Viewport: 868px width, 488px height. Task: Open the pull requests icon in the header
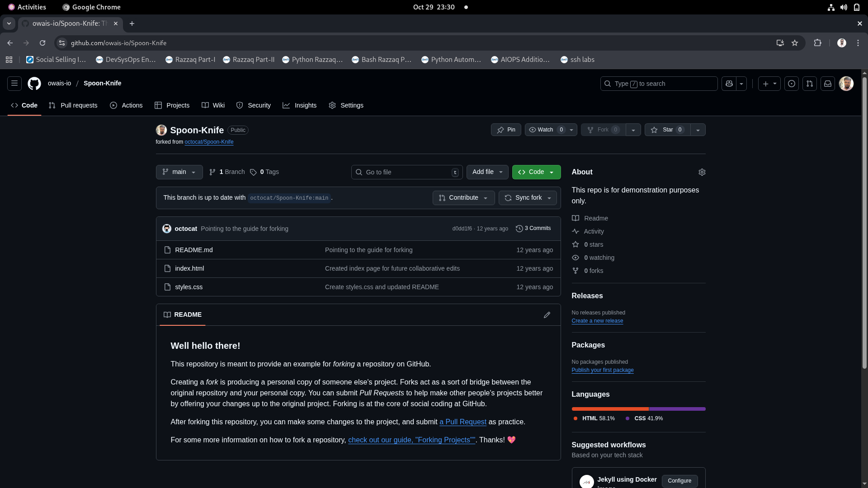coord(809,84)
